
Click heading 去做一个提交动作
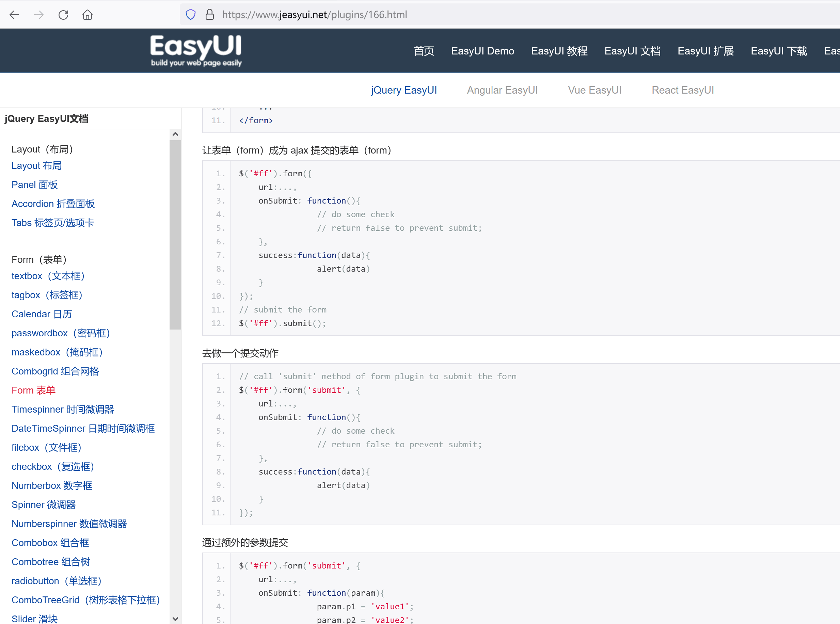(241, 353)
